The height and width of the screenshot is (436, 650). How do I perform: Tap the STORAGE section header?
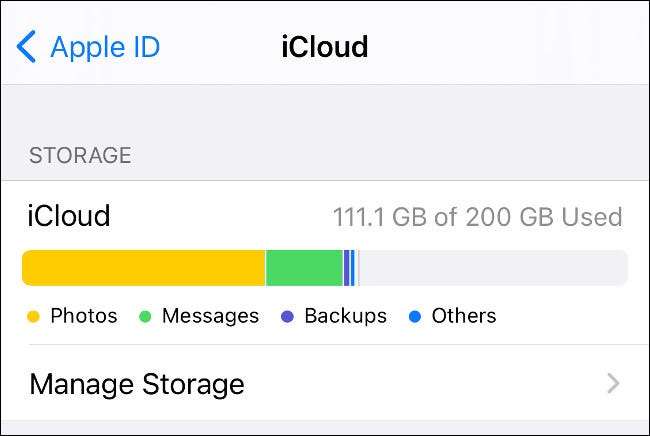(x=80, y=155)
